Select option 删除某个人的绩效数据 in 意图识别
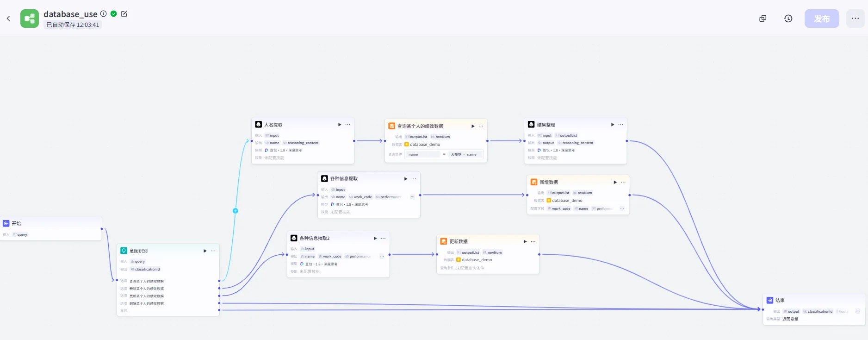This screenshot has height=340, width=868. point(147,303)
